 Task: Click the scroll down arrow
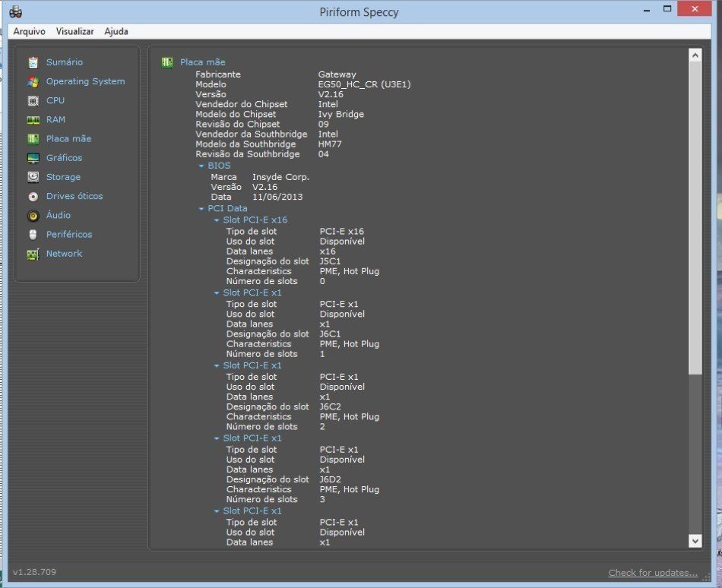click(x=695, y=541)
